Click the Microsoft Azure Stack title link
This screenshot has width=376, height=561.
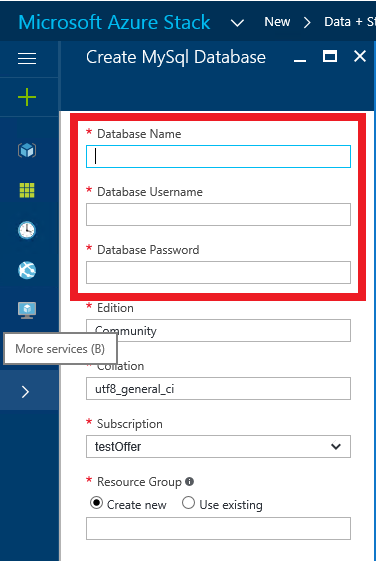[x=114, y=22]
